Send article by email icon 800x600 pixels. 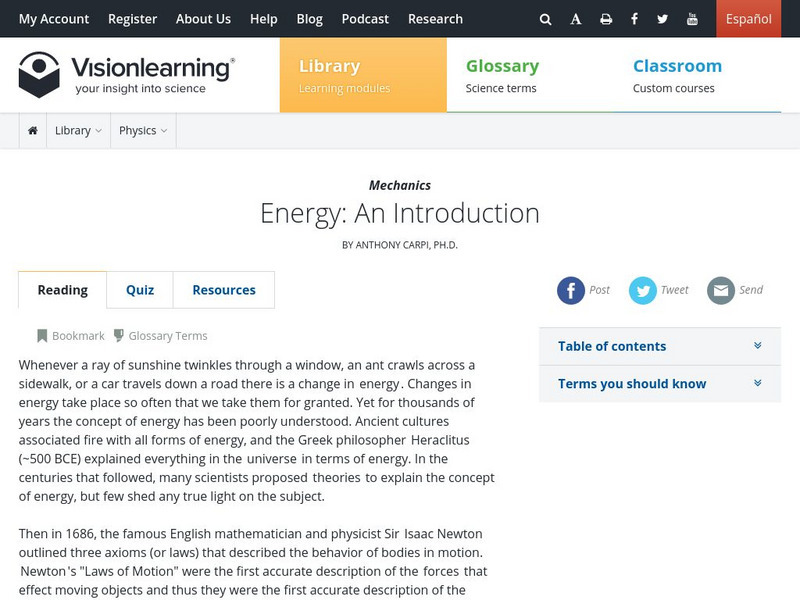pyautogui.click(x=721, y=290)
